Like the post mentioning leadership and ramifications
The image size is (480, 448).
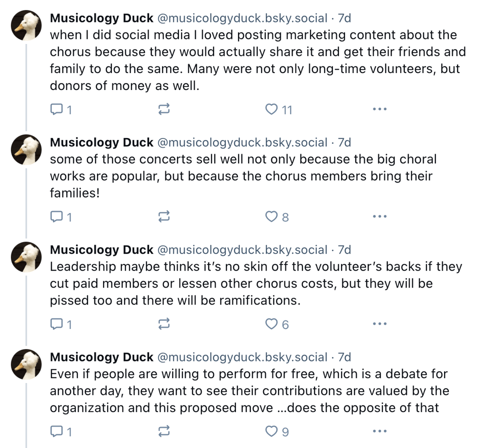tap(270, 324)
